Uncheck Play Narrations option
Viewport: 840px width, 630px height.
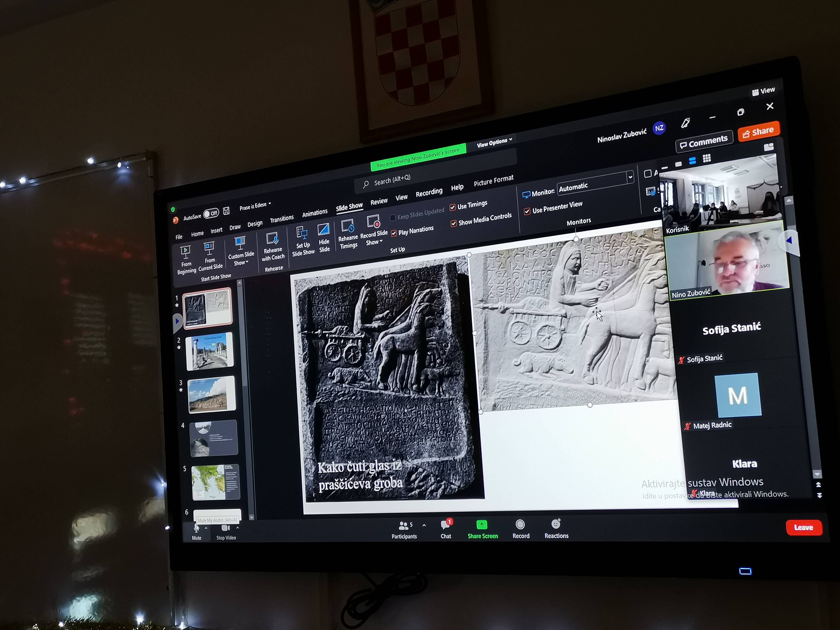click(394, 233)
